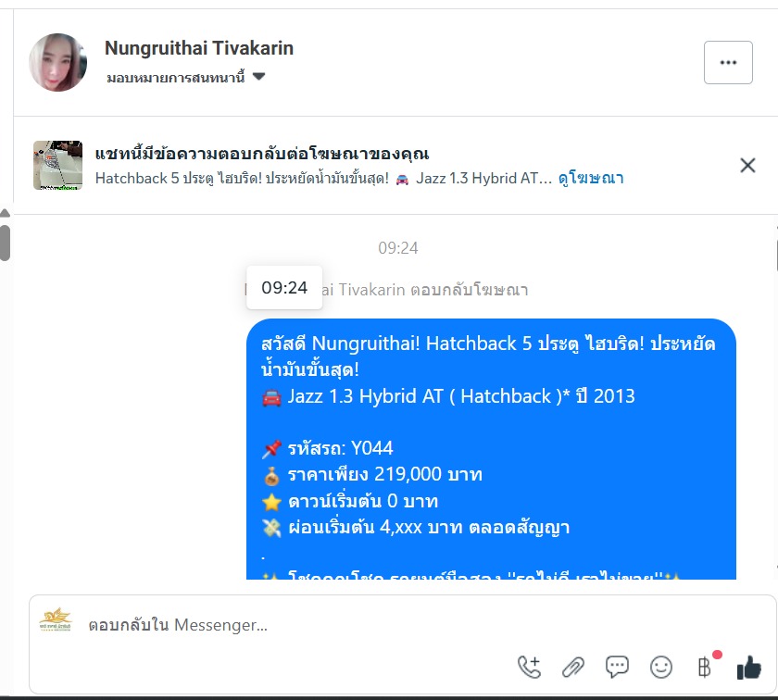Open the three-dots conversation options menu
Viewport: 778px width, 700px height.
[728, 63]
